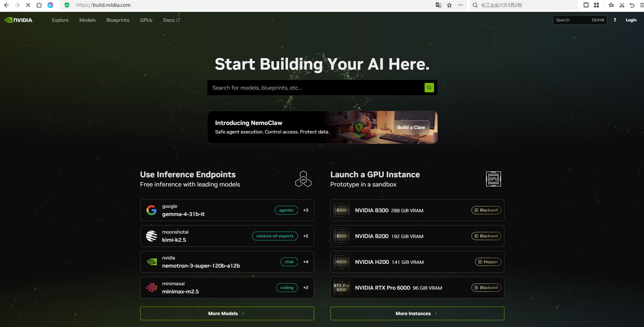Expand the +2 tags on minimax row

click(x=306, y=288)
